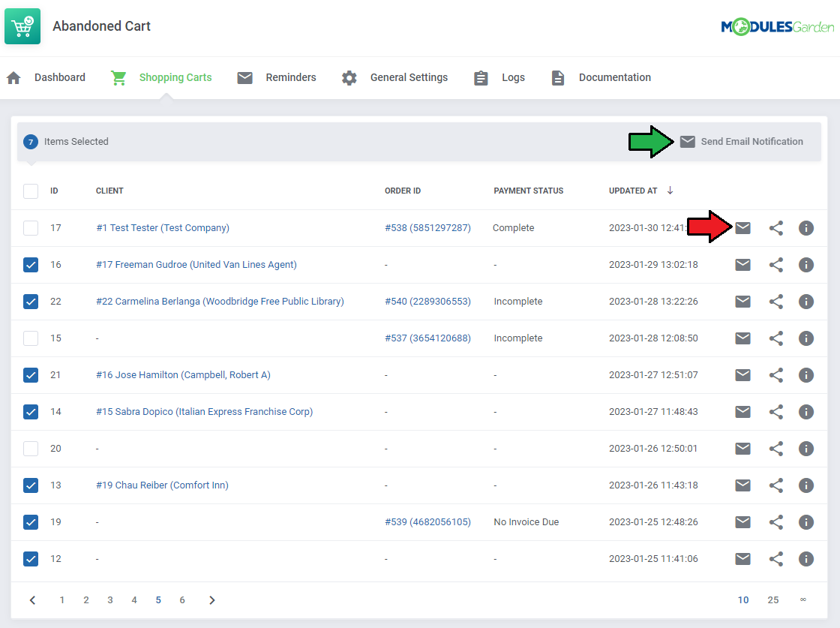Visit the ModulesGarden logo link
The image size is (840, 628).
click(x=777, y=27)
